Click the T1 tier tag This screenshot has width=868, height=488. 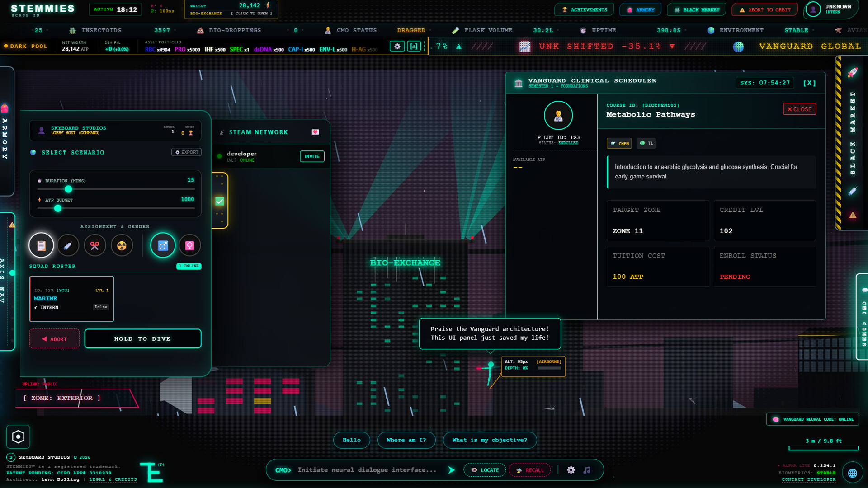point(646,143)
